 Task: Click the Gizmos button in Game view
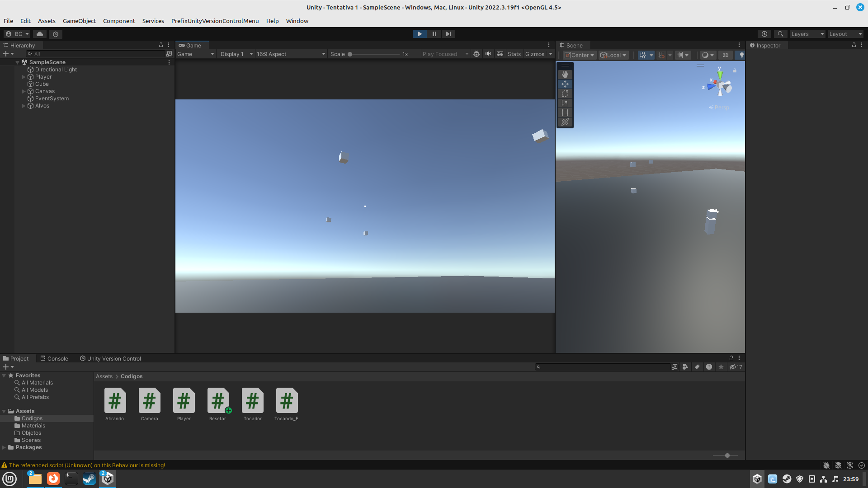pyautogui.click(x=534, y=54)
